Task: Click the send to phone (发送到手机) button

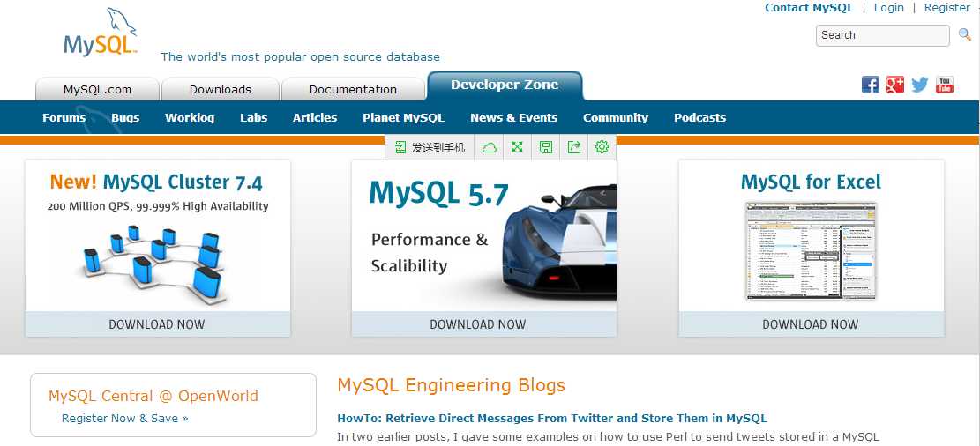Action: pyautogui.click(x=430, y=147)
